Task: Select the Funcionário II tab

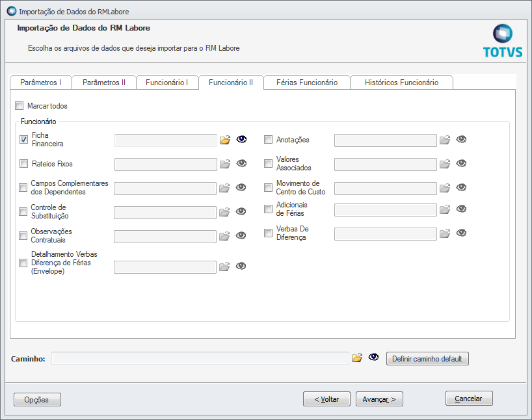Action: tap(231, 83)
